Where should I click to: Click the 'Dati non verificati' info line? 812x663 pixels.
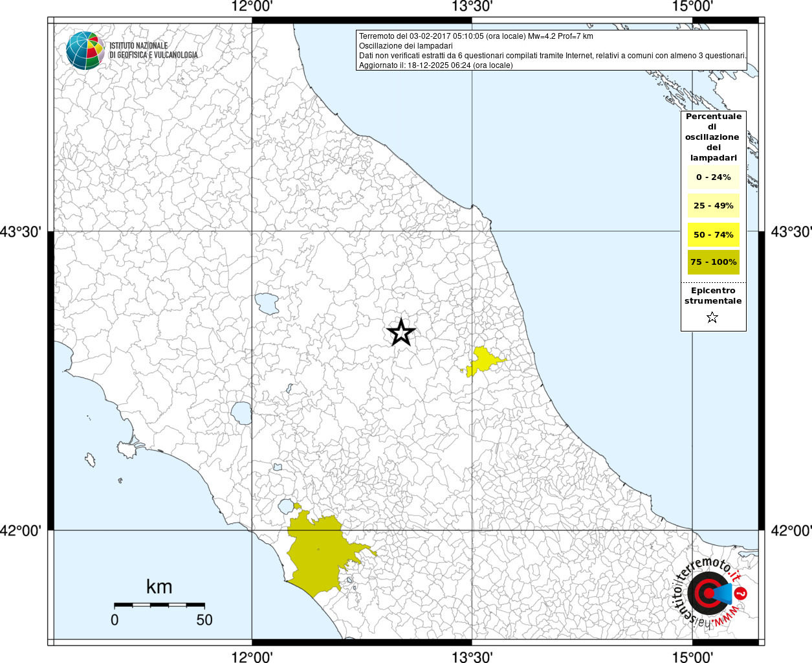(x=553, y=56)
